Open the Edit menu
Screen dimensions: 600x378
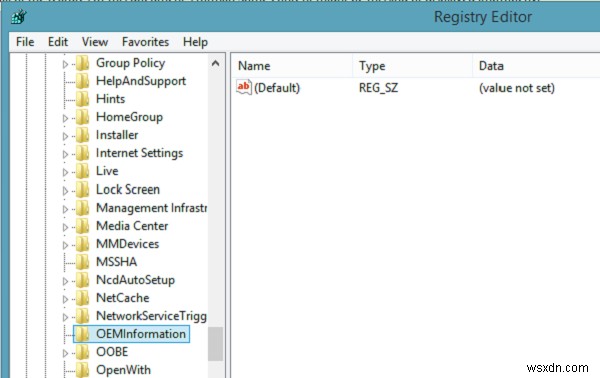[58, 42]
